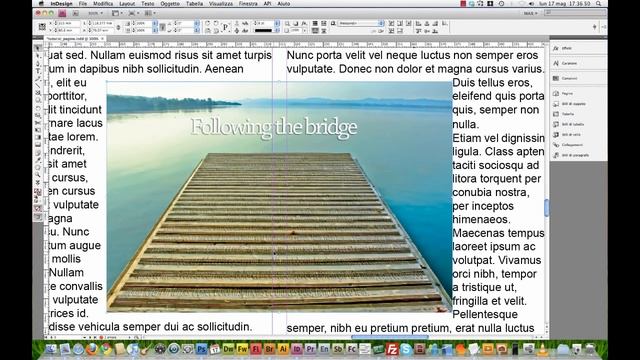Open Photoshop from the Dock

pos(201,349)
